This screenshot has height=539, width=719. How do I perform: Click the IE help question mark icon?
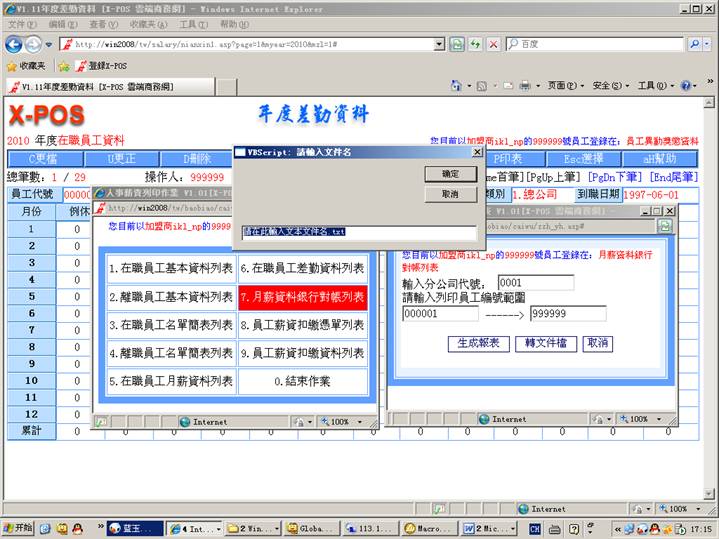tap(687, 86)
